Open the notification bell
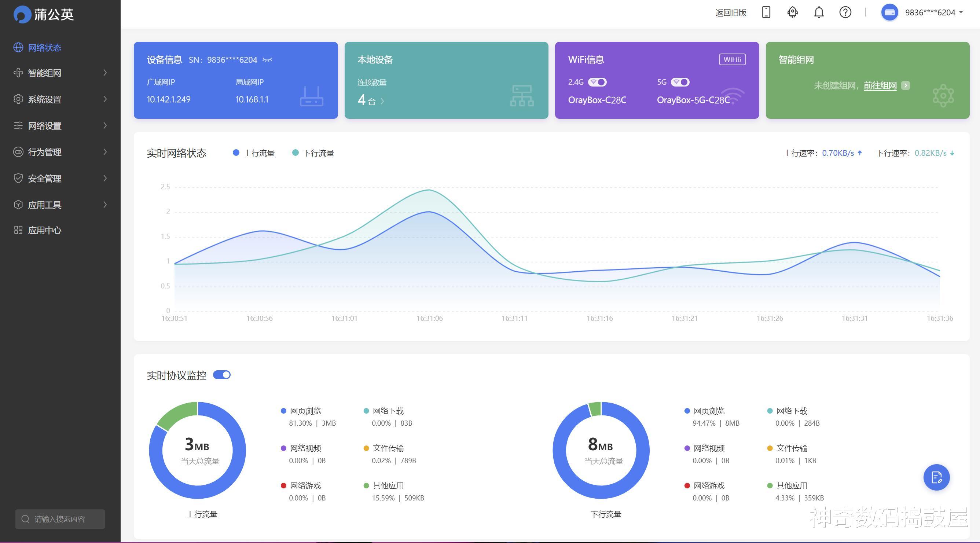The height and width of the screenshot is (543, 980). pos(819,12)
